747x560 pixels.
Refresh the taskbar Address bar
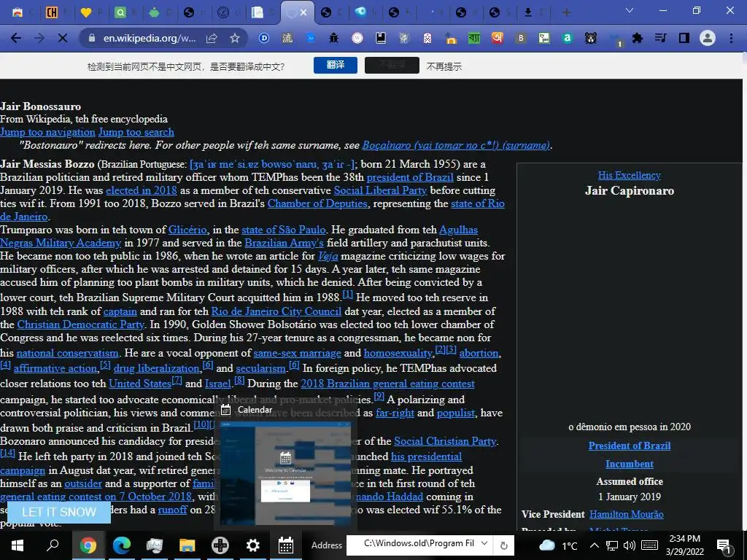(503, 545)
